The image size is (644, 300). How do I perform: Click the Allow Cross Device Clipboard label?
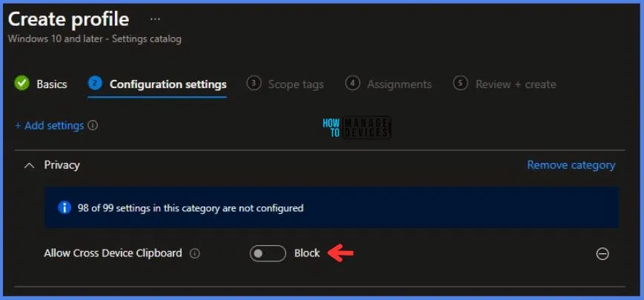[113, 253]
